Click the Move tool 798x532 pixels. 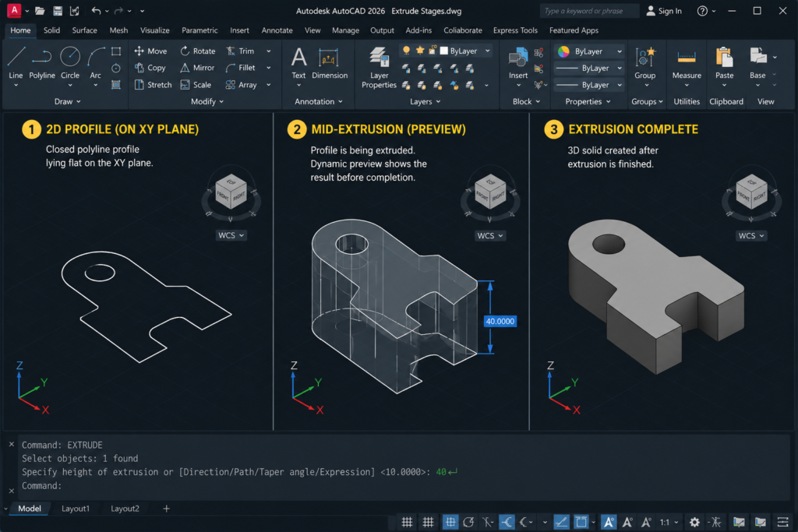[x=150, y=51]
